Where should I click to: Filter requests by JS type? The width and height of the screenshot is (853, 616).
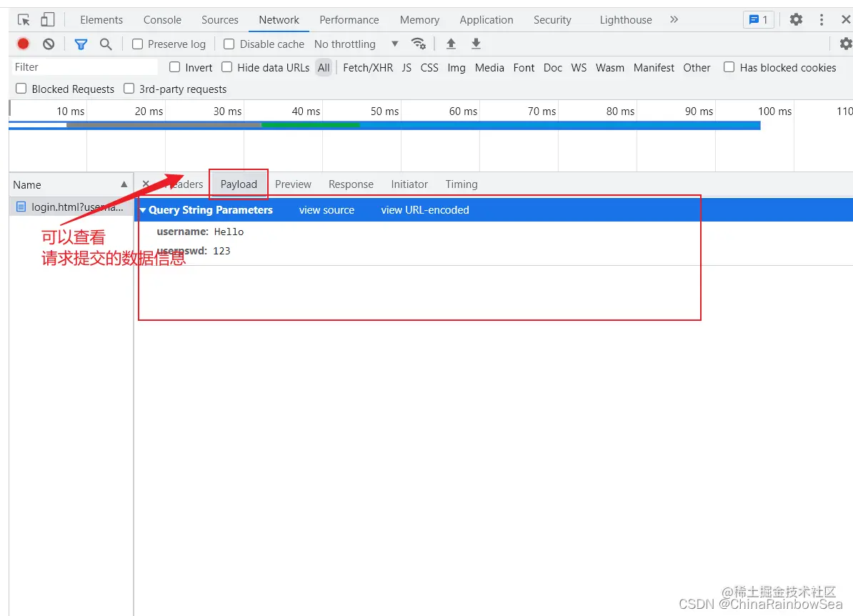406,67
